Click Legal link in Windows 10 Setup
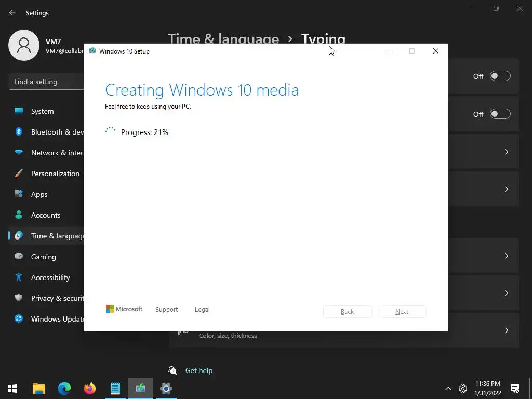Screen dimensions: 532x399 pos(202,310)
